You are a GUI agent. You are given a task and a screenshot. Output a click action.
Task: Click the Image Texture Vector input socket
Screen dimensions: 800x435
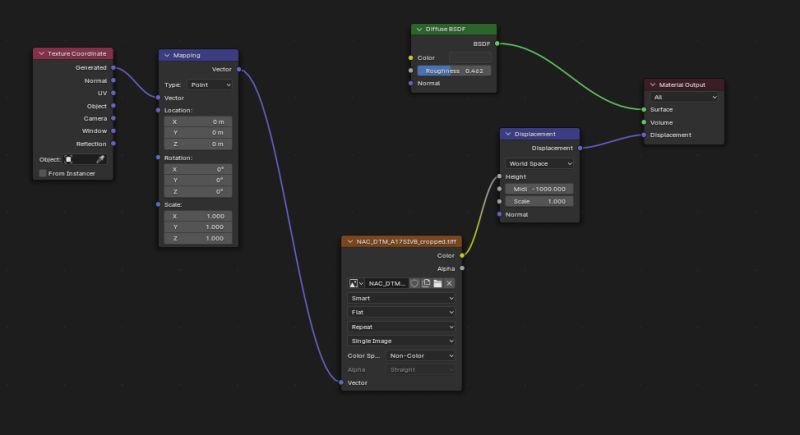[341, 382]
